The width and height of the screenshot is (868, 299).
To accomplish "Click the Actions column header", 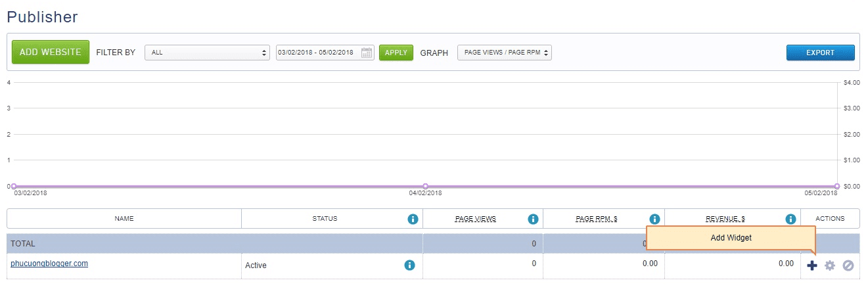I will click(830, 219).
